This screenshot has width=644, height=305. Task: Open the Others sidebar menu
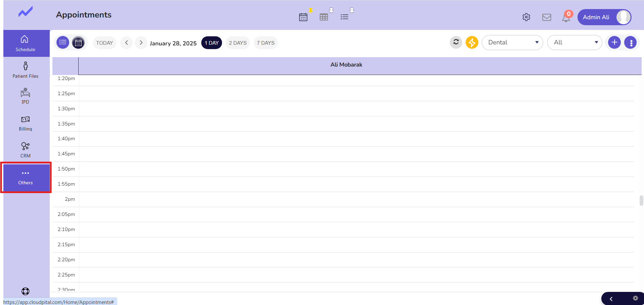tap(26, 177)
